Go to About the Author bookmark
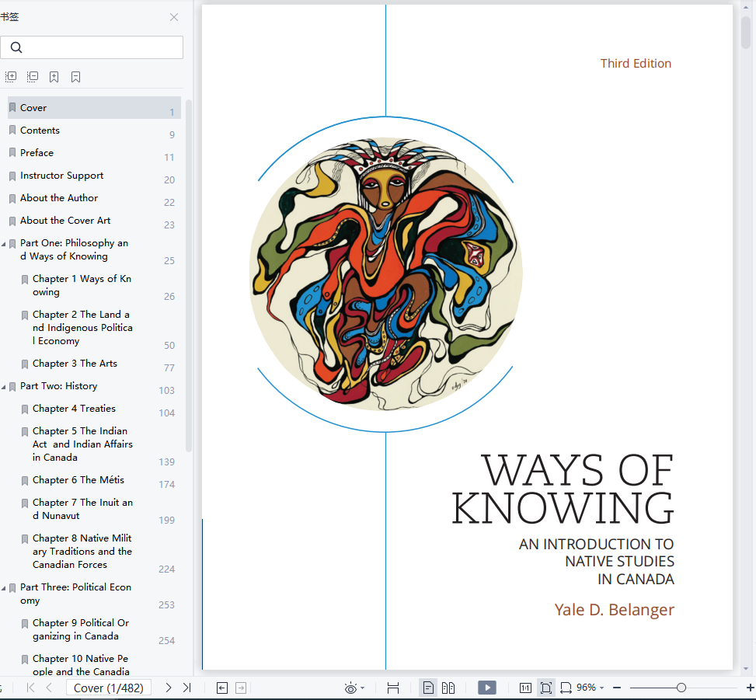The height and width of the screenshot is (700, 756). click(x=94, y=198)
